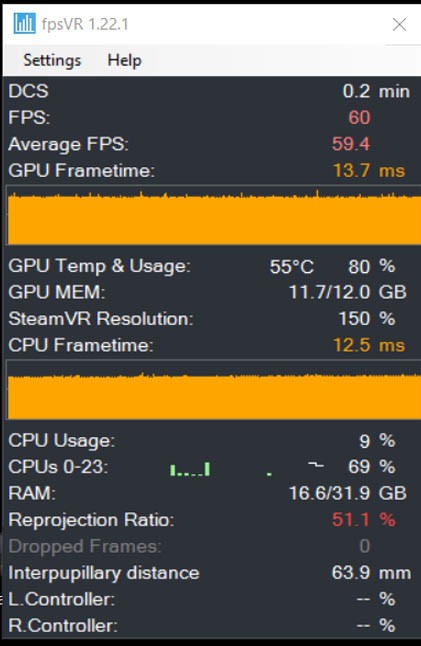
Task: Click the GPU Frametime 13.7 ms value
Action: coord(369,171)
